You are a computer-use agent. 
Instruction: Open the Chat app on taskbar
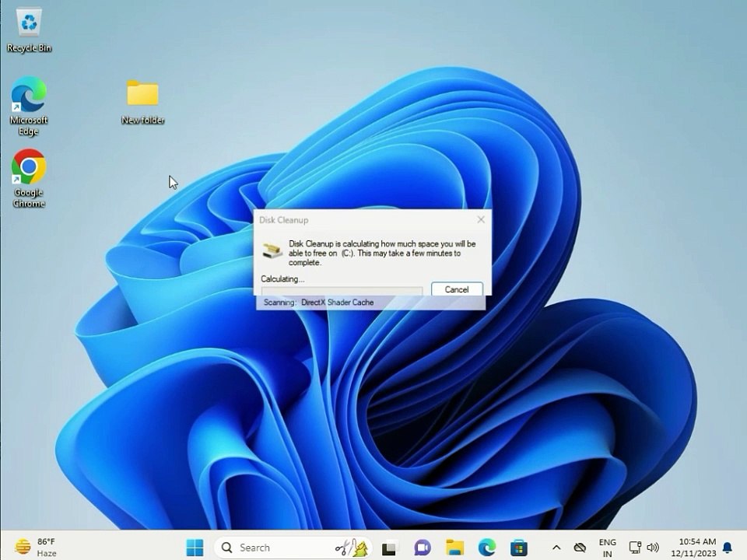pyautogui.click(x=422, y=548)
